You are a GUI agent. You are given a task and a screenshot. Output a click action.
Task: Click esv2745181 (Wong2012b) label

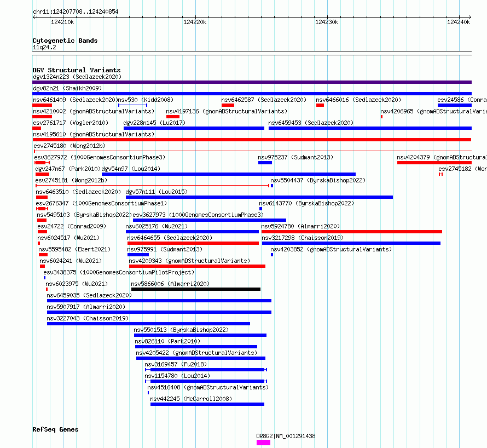[x=71, y=180]
